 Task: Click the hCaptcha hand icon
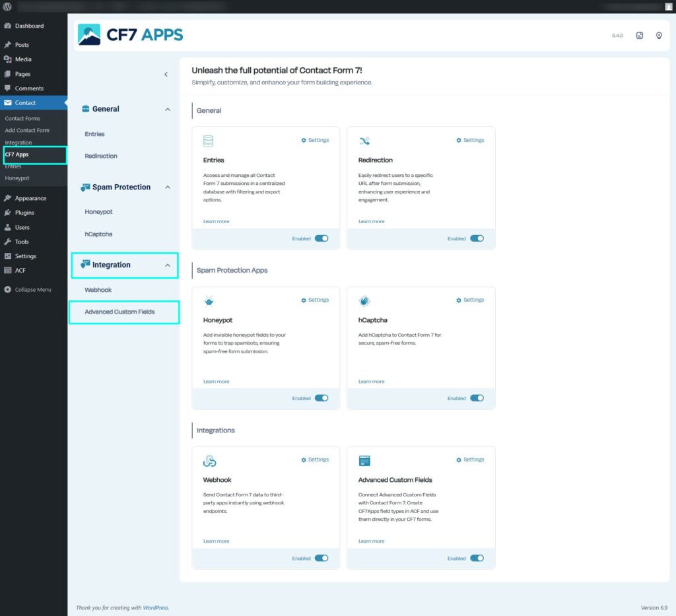click(x=364, y=301)
